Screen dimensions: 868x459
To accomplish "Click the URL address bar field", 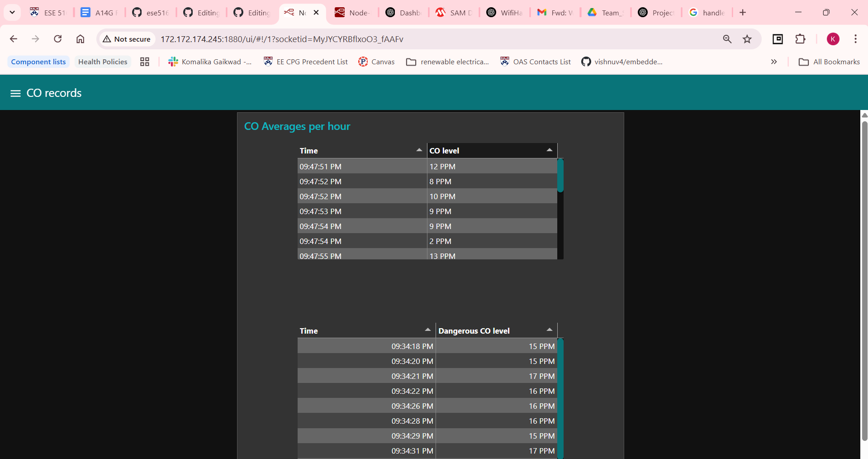I will [407, 39].
